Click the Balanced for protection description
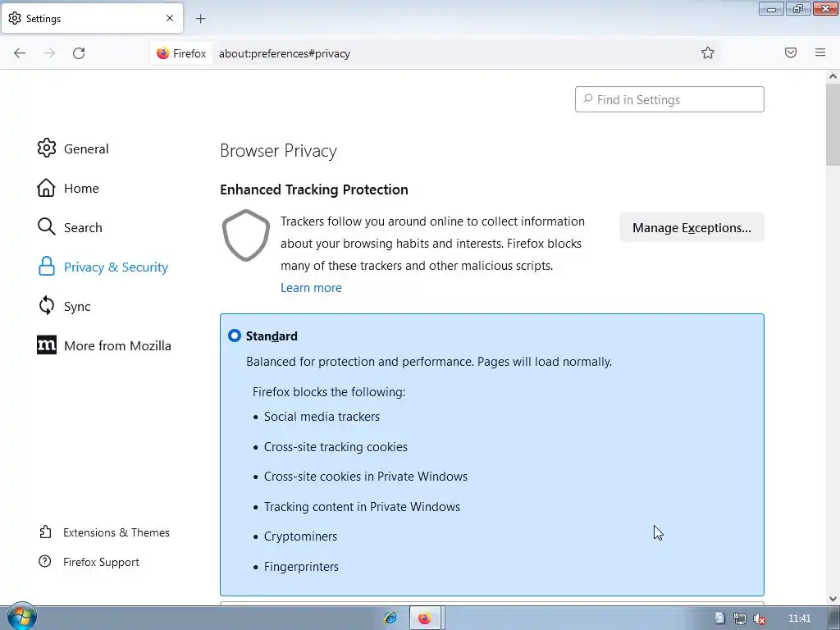The width and height of the screenshot is (840, 630). (428, 362)
